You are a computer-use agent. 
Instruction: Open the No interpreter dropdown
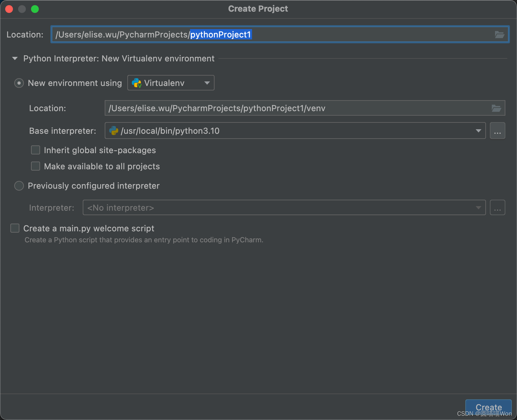[x=284, y=207]
